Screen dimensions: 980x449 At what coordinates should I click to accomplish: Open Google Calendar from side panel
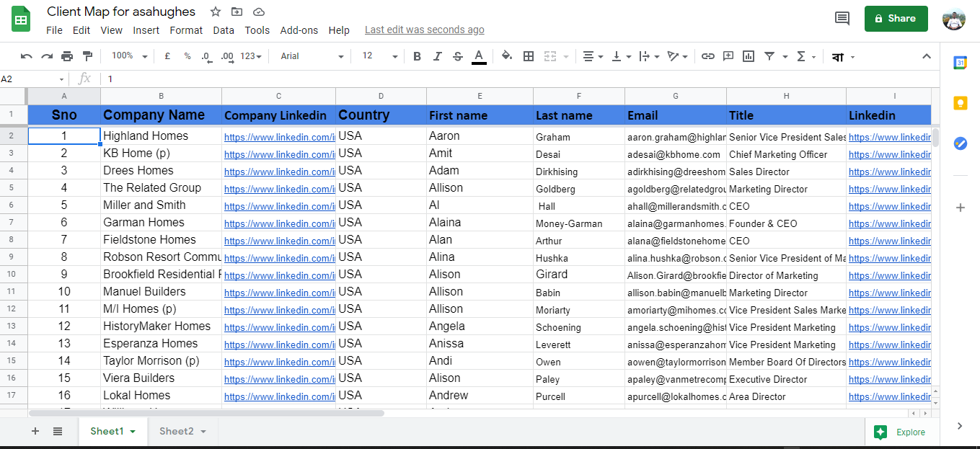(960, 63)
